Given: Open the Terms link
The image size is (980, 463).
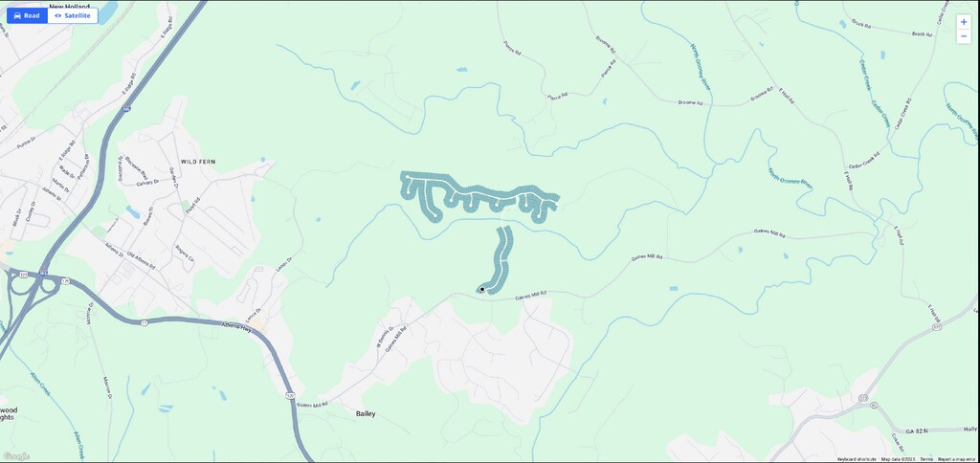Looking at the screenshot, I should point(925,459).
